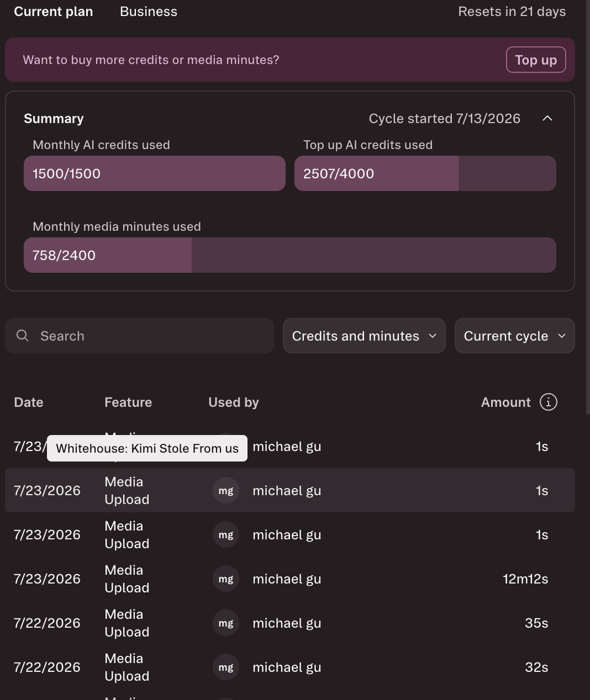Click the Want to buy more credits text
This screenshot has height=700, width=590.
[151, 60]
